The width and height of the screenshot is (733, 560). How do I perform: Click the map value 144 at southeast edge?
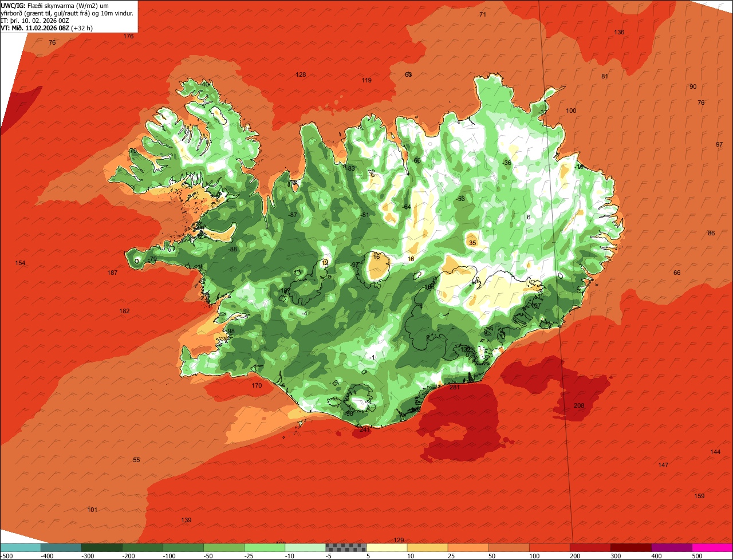715,452
